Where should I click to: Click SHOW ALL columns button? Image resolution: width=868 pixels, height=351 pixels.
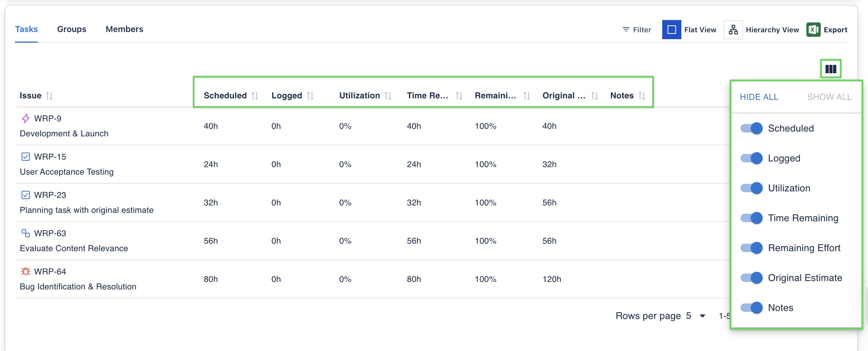tap(829, 97)
